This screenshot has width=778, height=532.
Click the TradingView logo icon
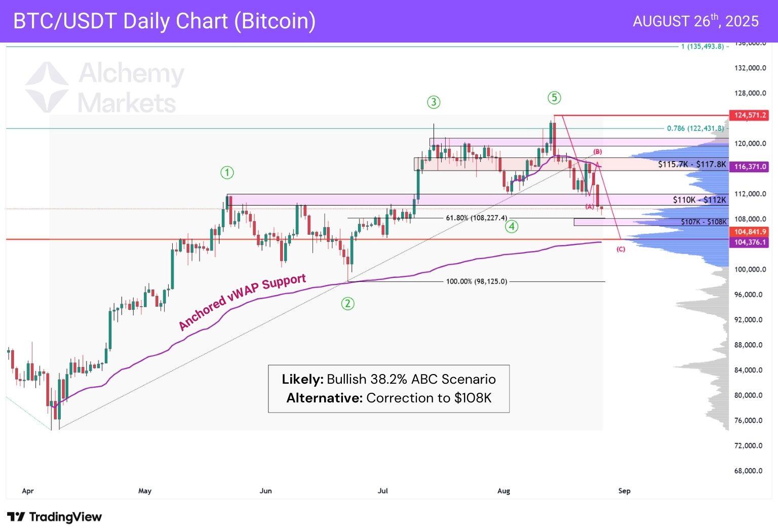[x=16, y=517]
